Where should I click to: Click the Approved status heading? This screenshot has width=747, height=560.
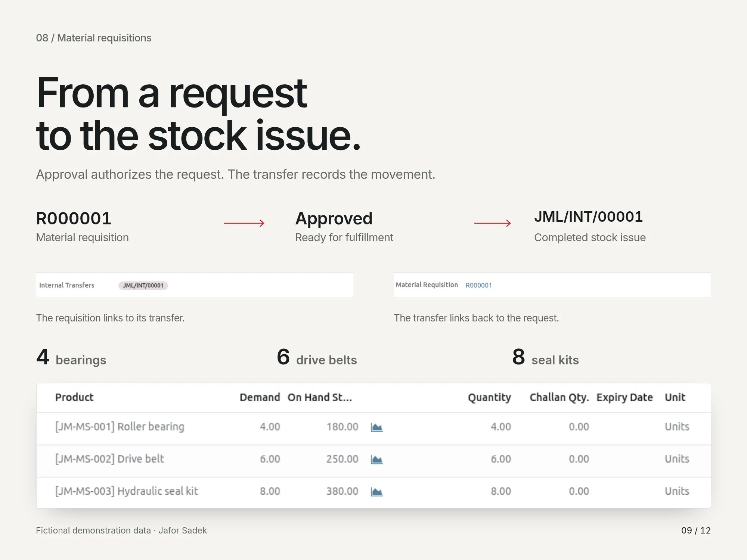click(x=334, y=219)
